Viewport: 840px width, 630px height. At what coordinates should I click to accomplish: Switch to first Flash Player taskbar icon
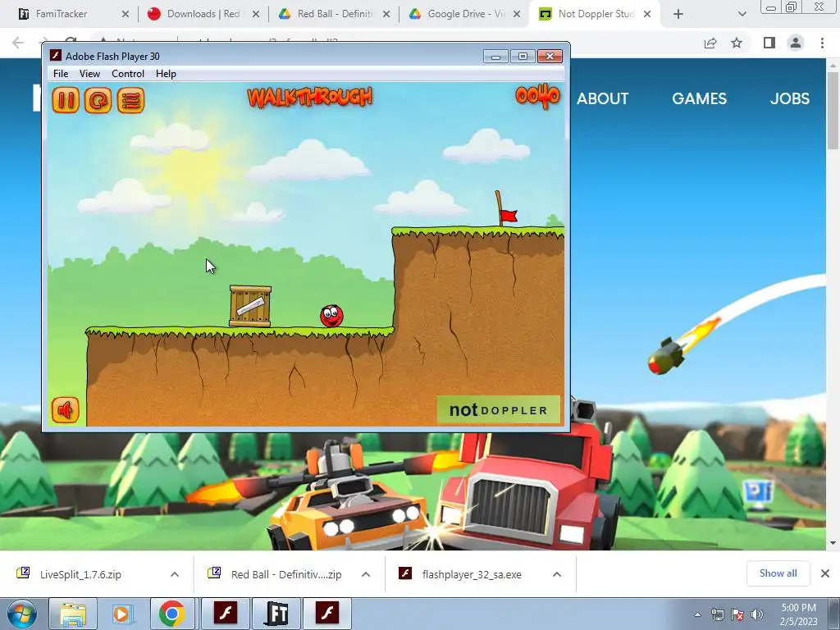point(226,614)
